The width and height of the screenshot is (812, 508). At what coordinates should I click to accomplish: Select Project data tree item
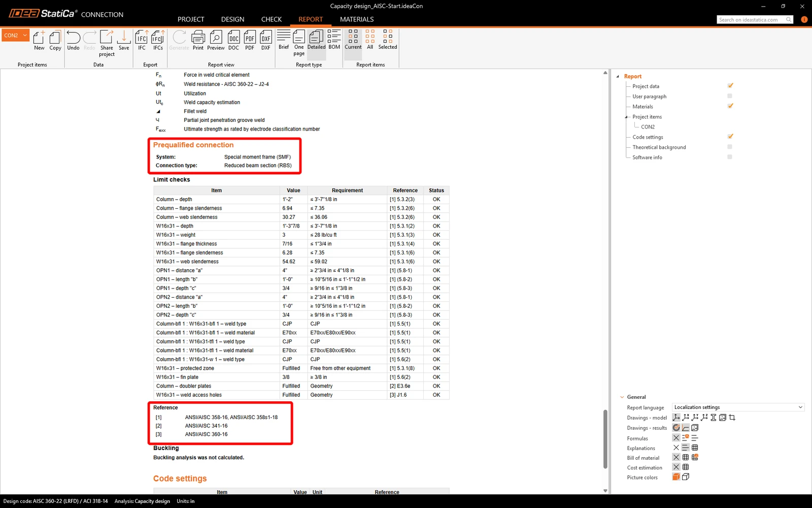point(646,86)
